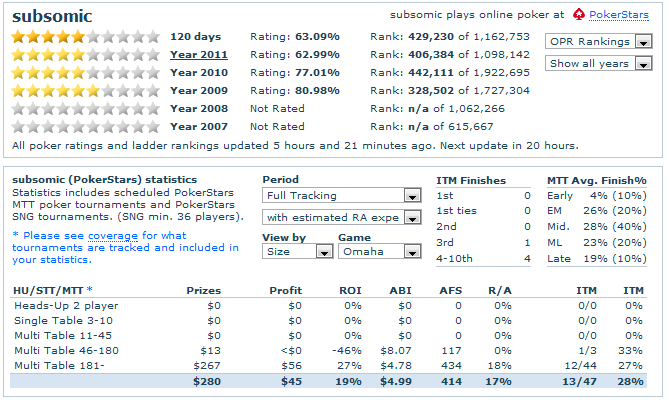Select the Multi Table 181- row
Viewport: 669px width, 402px height.
329,366
